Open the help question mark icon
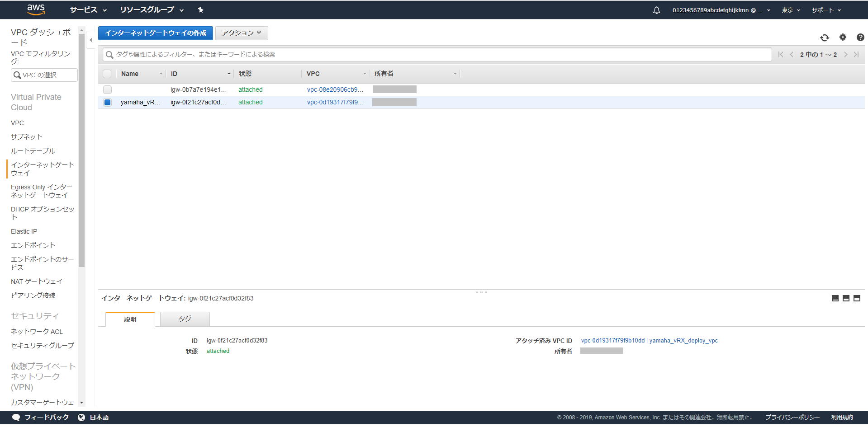This screenshot has width=868, height=427. coord(860,38)
